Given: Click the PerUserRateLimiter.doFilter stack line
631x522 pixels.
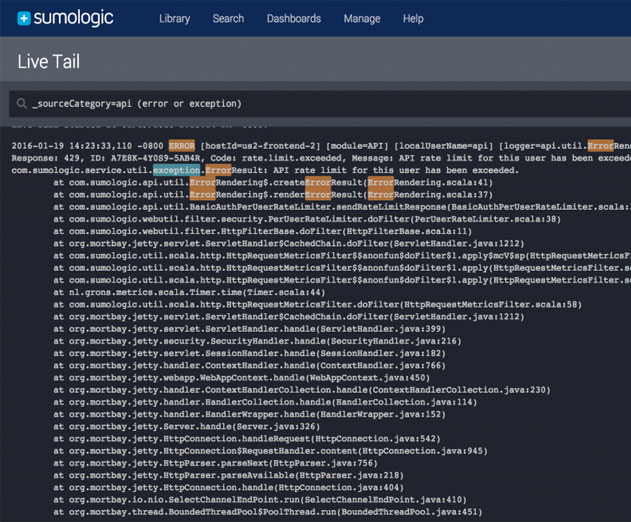Looking at the screenshot, I should click(307, 219).
